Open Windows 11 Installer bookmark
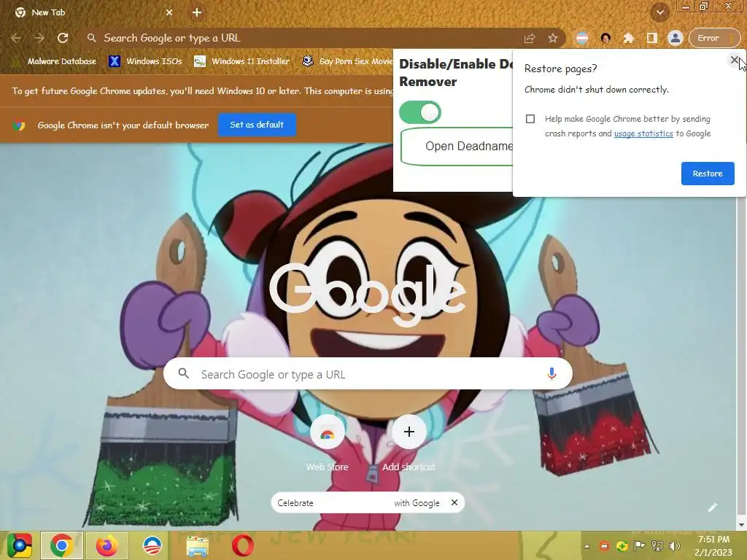Screen dimensions: 747x560 coord(242,61)
